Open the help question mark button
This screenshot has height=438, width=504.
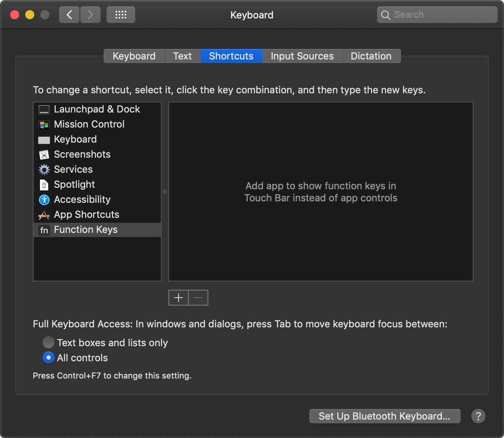[478, 416]
